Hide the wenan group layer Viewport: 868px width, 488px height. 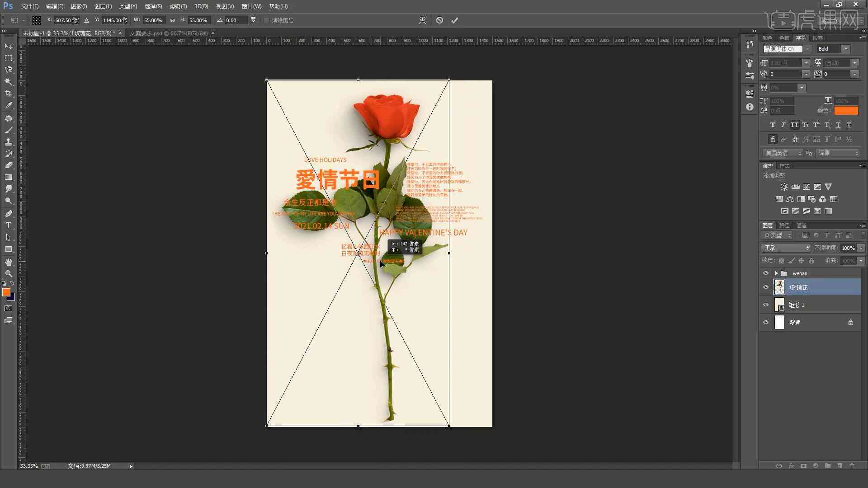coord(765,273)
